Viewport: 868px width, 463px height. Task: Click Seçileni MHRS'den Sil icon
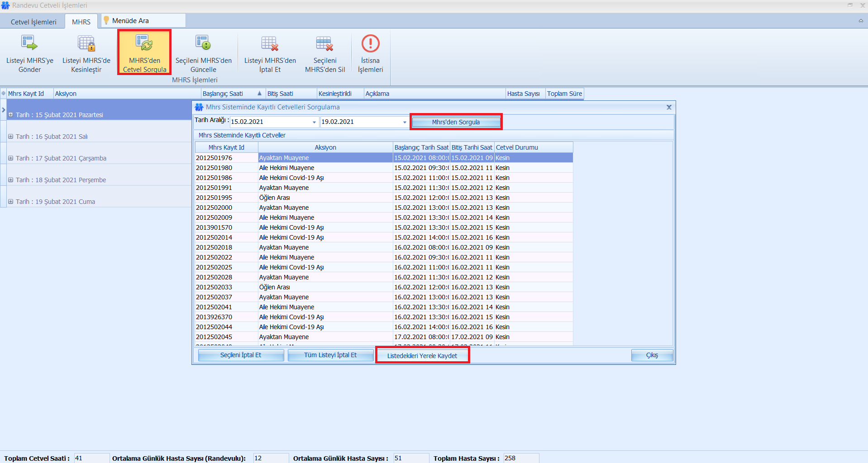pos(324,43)
